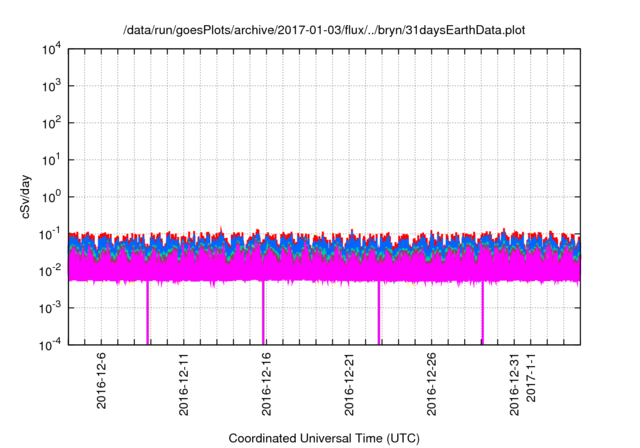Click the 10^1 y-axis tick label
This screenshot has width=640, height=448.
pos(51,160)
